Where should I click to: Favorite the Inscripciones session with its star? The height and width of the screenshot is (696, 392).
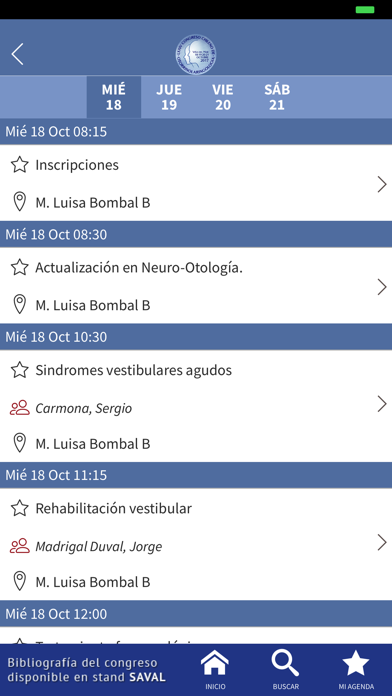pos(20,165)
